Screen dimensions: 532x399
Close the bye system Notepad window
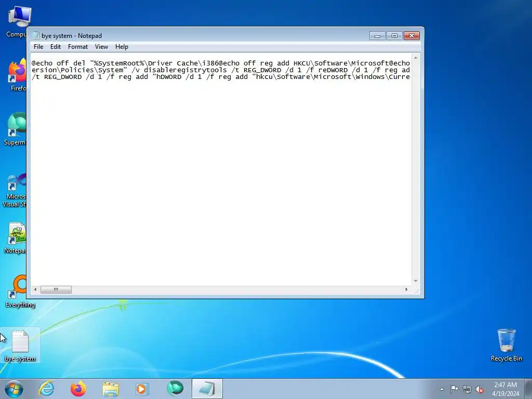coord(411,36)
